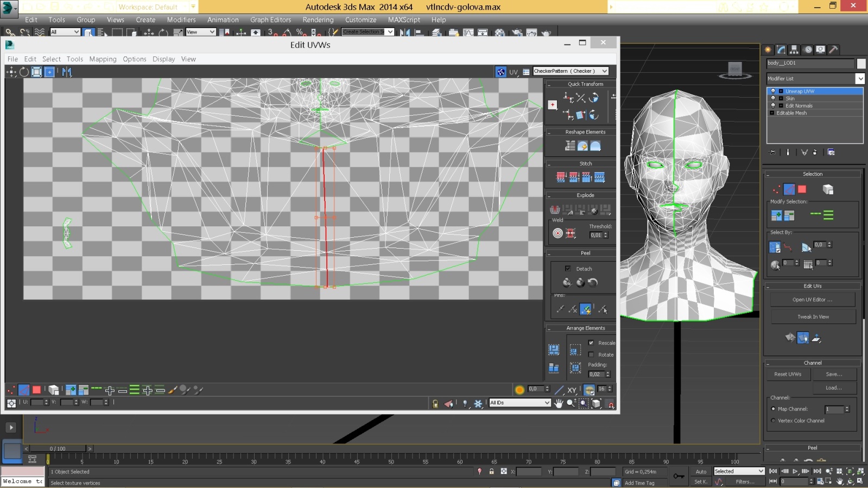Click the Mirror tool in Edit UVWs toolbar
The image size is (868, 488).
coord(67,72)
